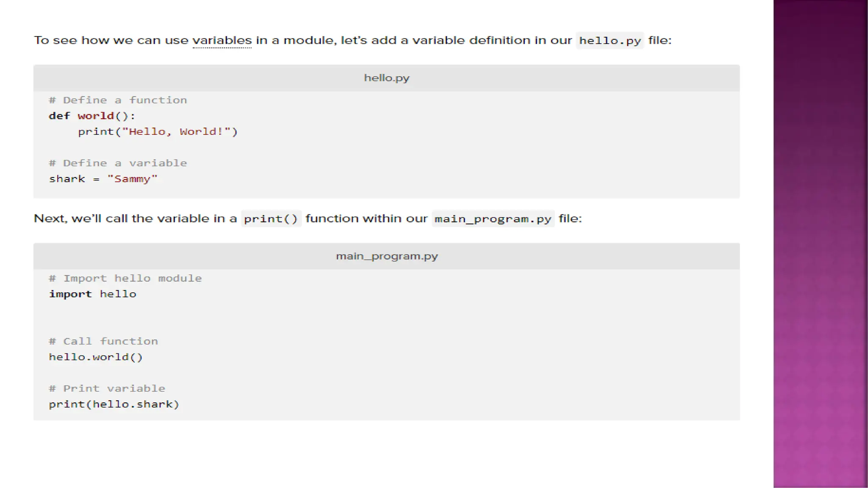Viewport: 868px width, 488px height.
Task: Click the '# Define a variable' comment
Action: (x=118, y=163)
